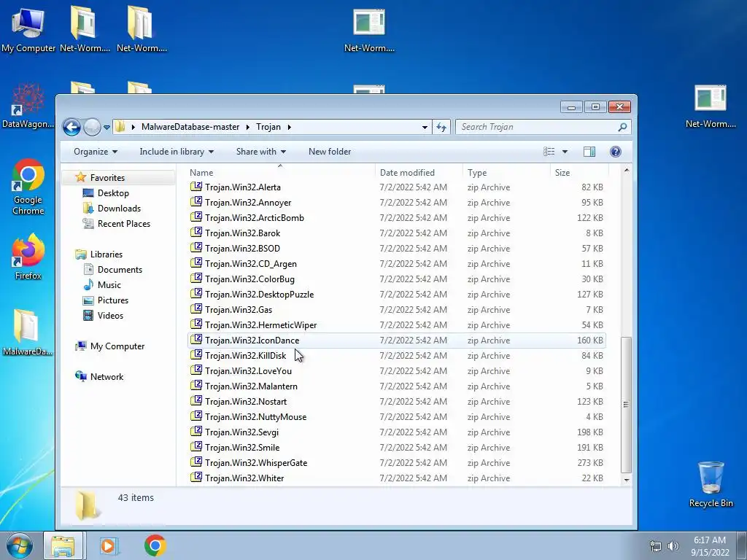This screenshot has width=747, height=560.
Task: Select the Trojan.Win32.BSOD zip icon
Action: (196, 248)
